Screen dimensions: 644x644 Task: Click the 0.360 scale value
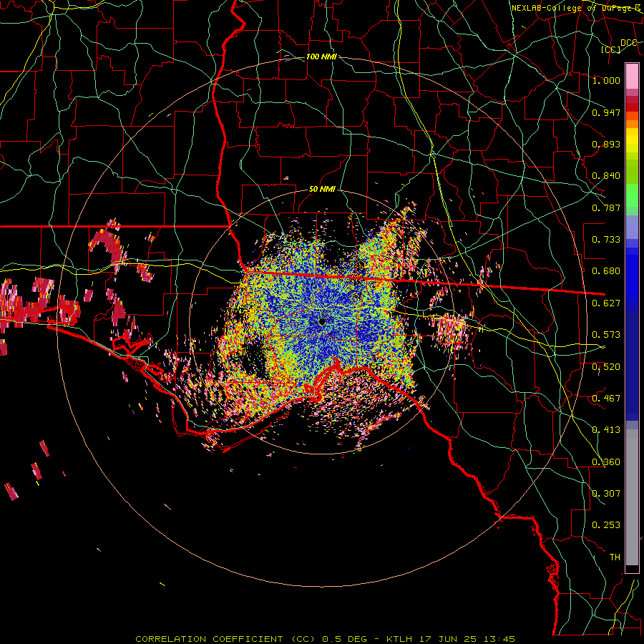[606, 462]
